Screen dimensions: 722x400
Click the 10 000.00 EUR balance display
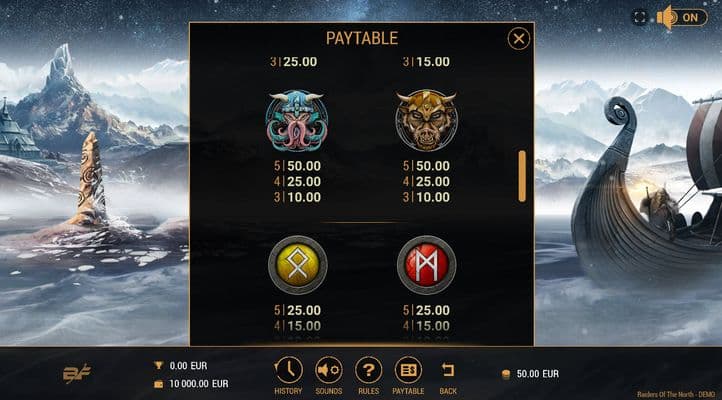pos(198,384)
